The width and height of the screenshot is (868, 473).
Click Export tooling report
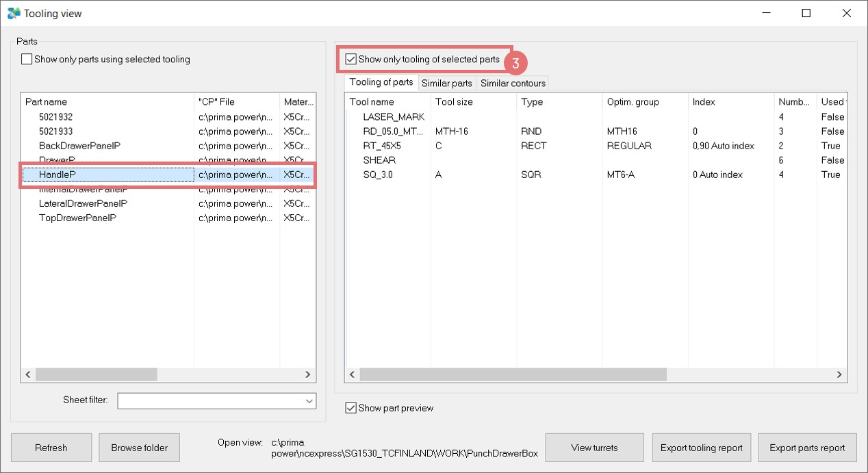701,448
